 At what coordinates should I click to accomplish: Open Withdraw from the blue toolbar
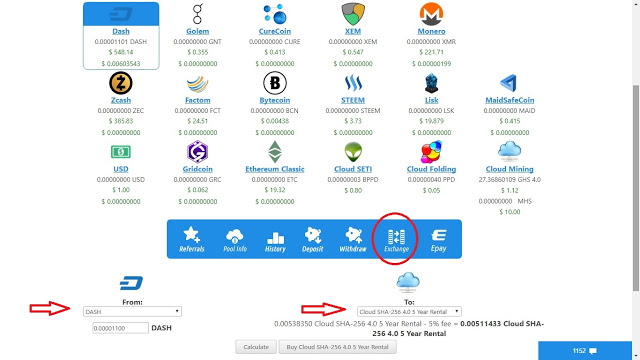[353, 239]
